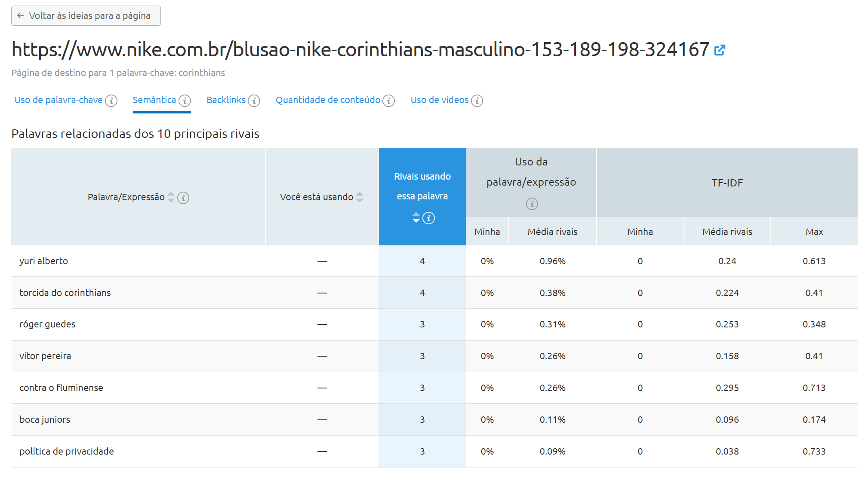Click the Página de destino keyword subtitle

118,73
